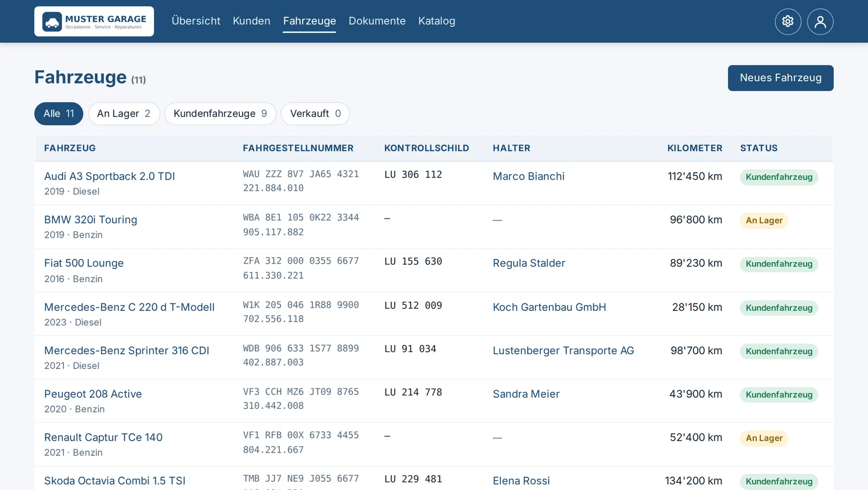Filter by Kundenfahrzeuge
The image size is (868, 490).
220,113
